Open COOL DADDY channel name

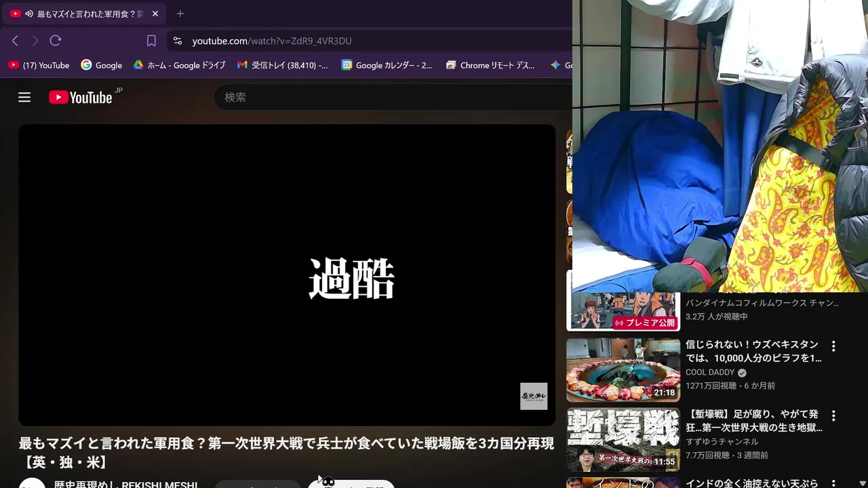click(710, 373)
